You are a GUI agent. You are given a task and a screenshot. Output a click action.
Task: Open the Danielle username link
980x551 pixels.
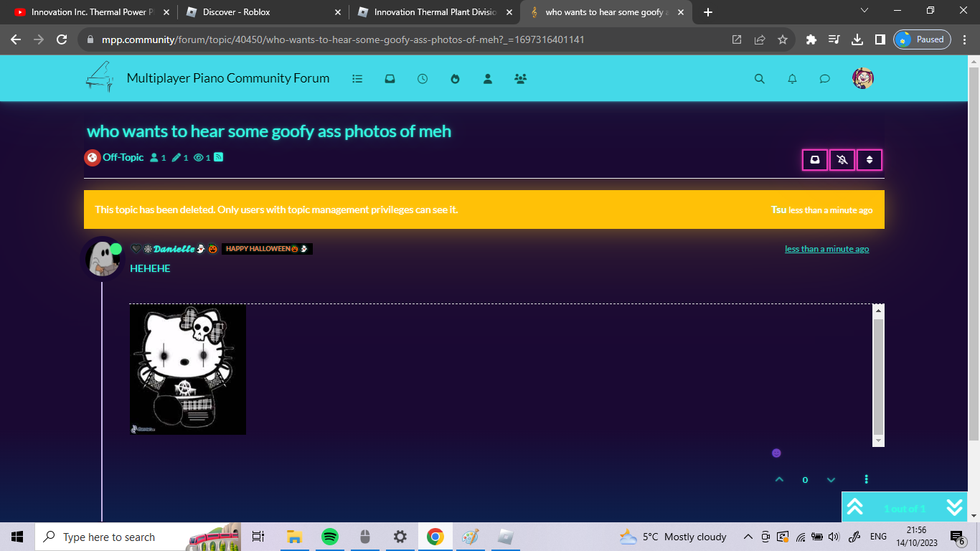[174, 249]
